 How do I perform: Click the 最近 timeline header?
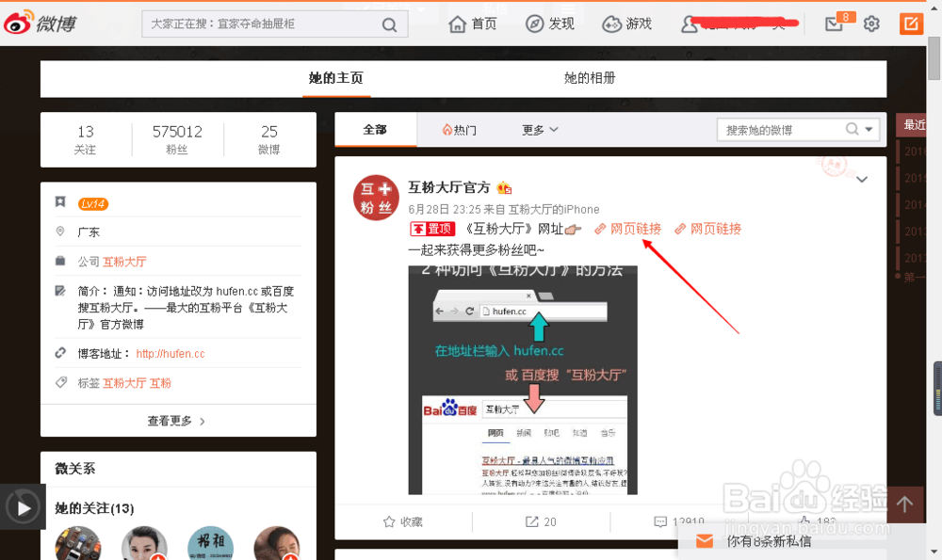pyautogui.click(x=913, y=125)
